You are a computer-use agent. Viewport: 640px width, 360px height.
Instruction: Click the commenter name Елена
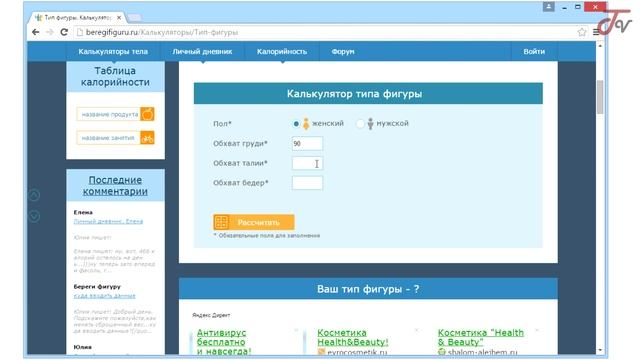click(x=83, y=212)
